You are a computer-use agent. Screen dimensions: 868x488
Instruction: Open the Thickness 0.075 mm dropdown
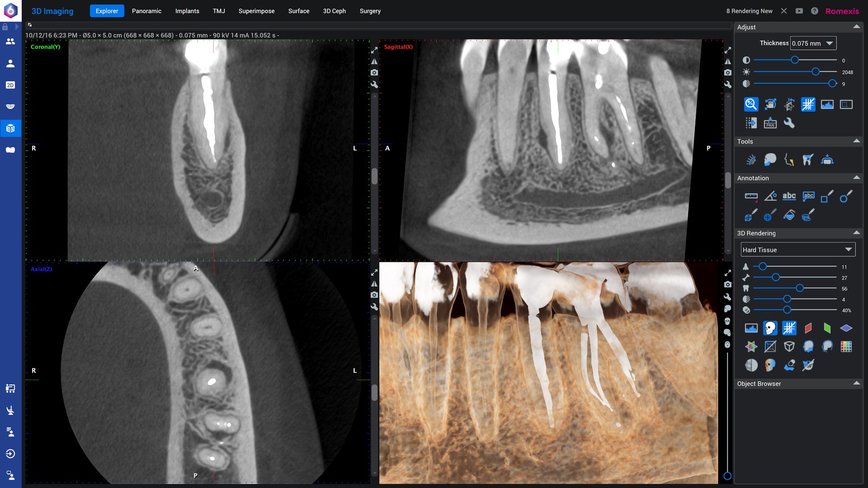point(813,43)
